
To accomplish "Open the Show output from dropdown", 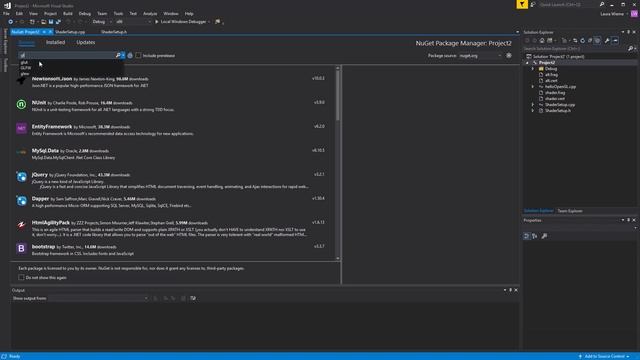I will (x=98, y=298).
